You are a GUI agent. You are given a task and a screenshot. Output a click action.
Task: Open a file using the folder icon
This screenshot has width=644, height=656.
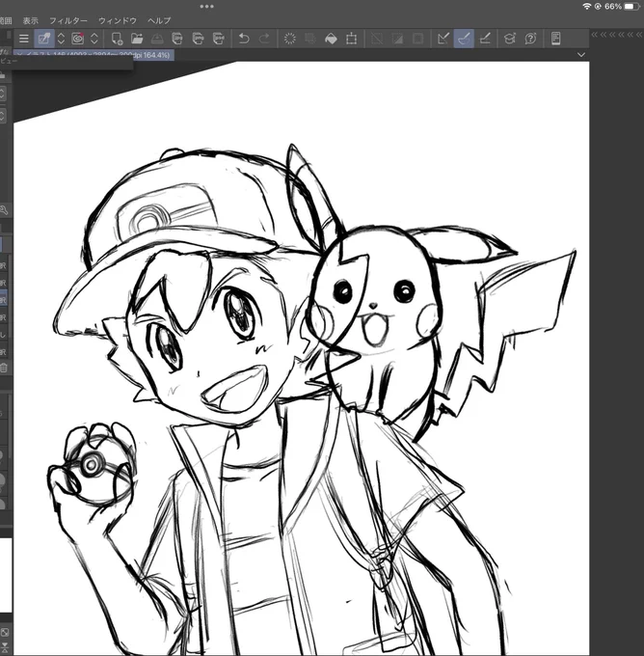[x=137, y=39]
